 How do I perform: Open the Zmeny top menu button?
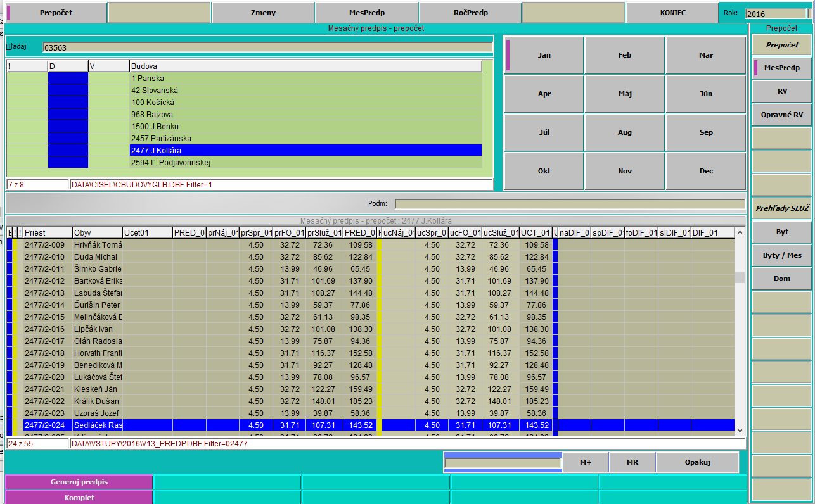click(263, 13)
